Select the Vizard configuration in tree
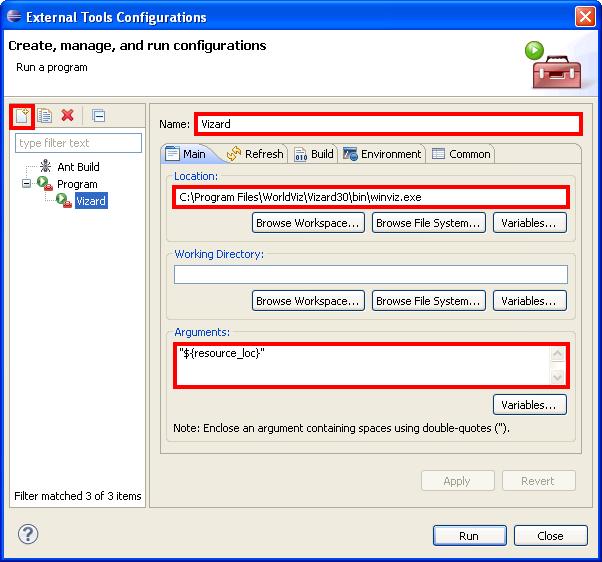Screen dimensions: 602x562 pyautogui.click(x=91, y=201)
